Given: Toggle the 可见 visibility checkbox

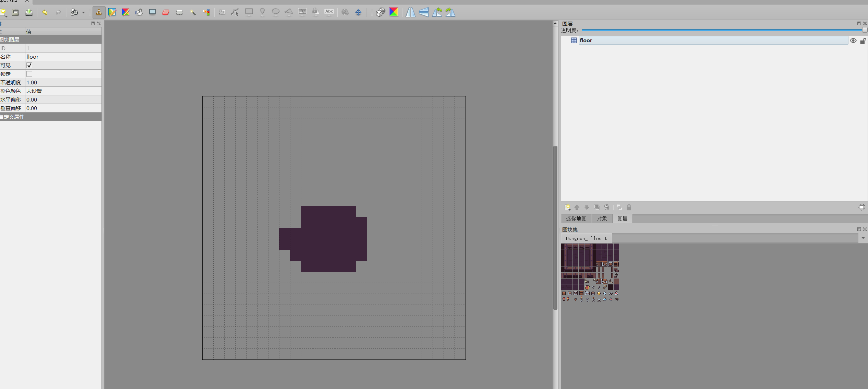Looking at the screenshot, I should (x=29, y=65).
